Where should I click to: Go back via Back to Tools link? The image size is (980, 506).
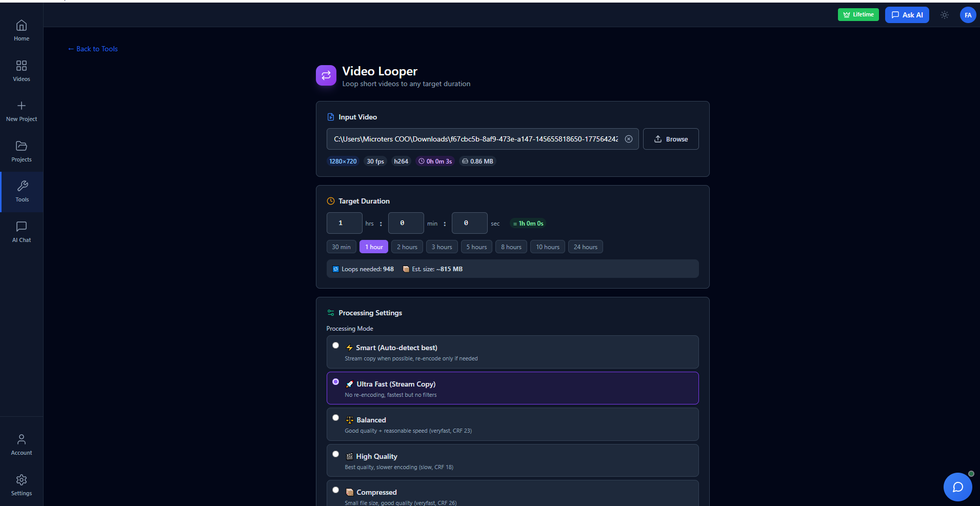pos(93,49)
